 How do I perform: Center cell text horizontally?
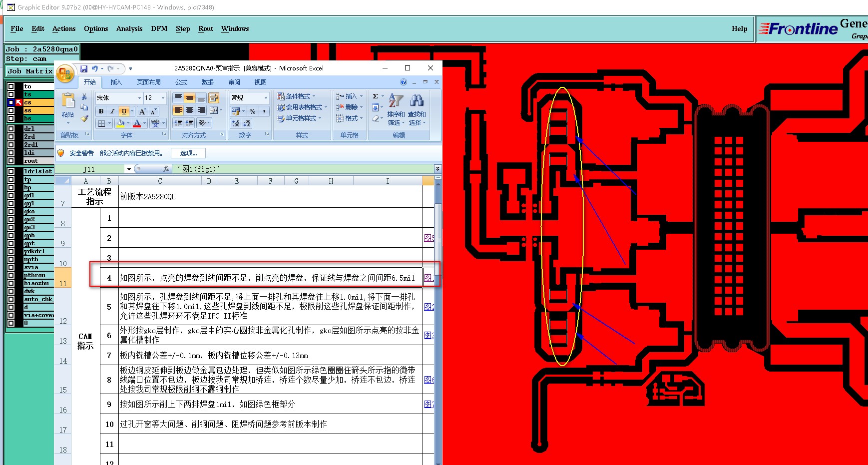tap(189, 110)
